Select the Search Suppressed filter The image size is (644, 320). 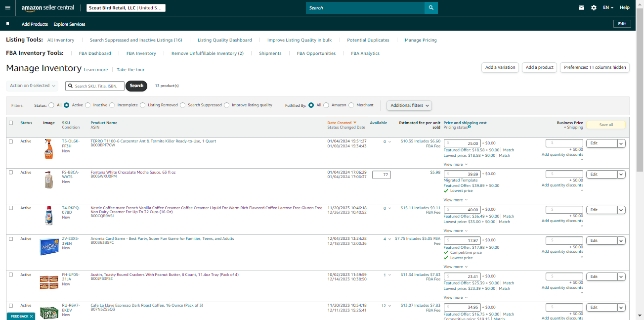pos(183,105)
